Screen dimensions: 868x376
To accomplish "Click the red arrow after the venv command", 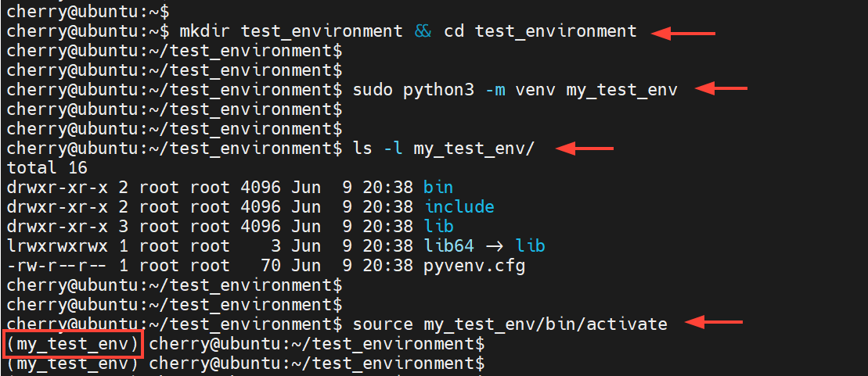I will 722,90.
